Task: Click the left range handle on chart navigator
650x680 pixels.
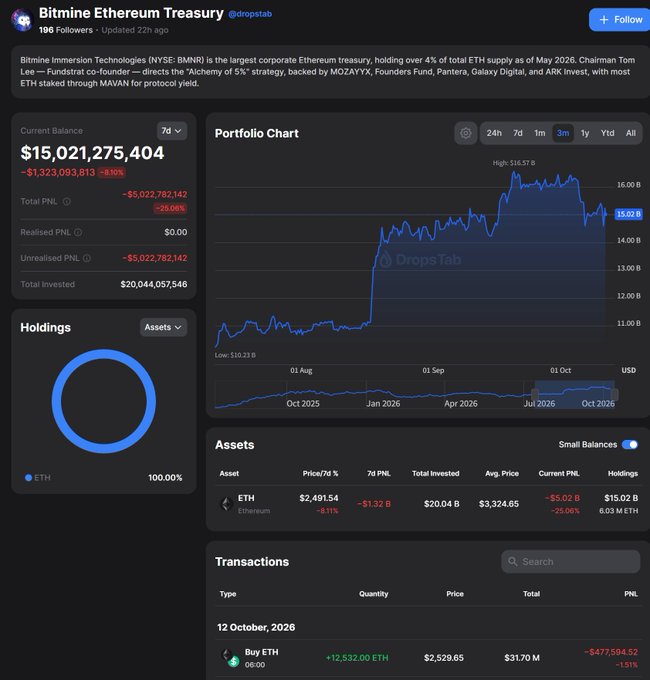Action: [535, 394]
